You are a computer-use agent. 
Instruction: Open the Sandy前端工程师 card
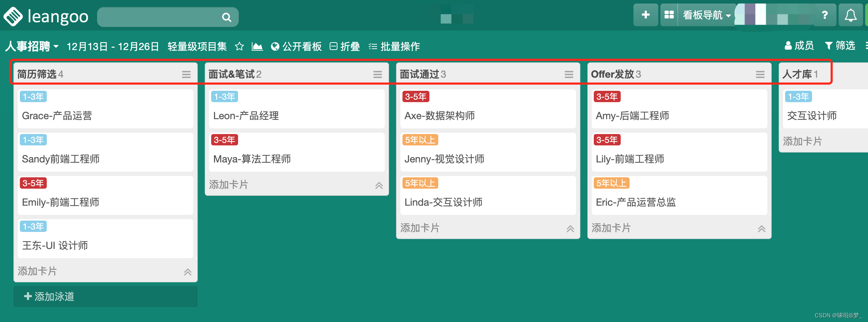106,152
